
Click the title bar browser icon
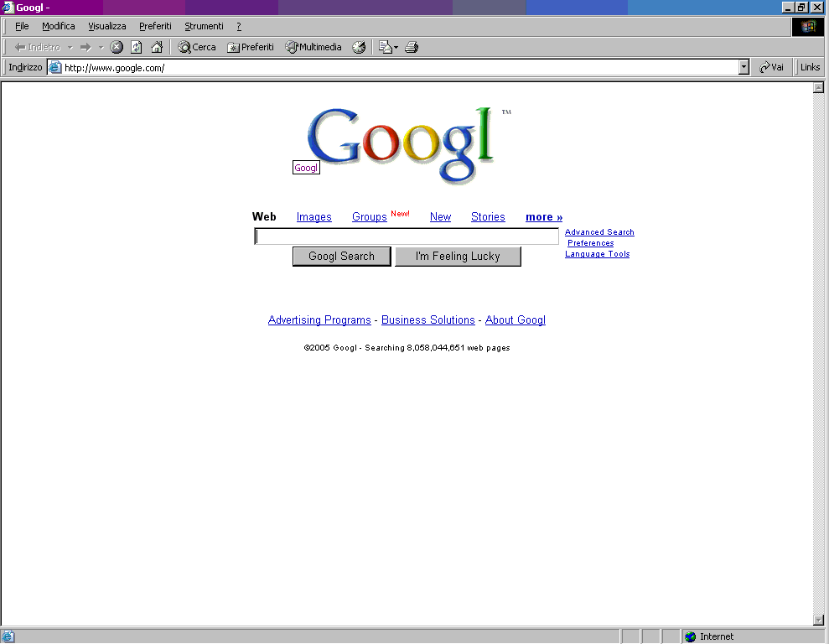pos(8,7)
